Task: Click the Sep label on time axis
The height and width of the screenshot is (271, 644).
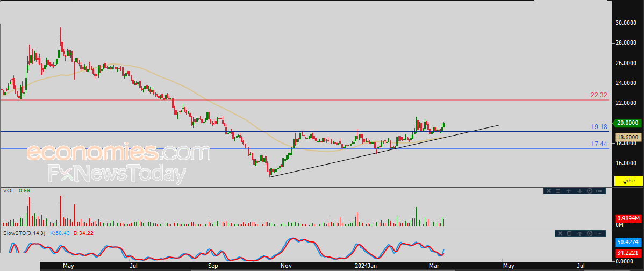Action: 213,266
